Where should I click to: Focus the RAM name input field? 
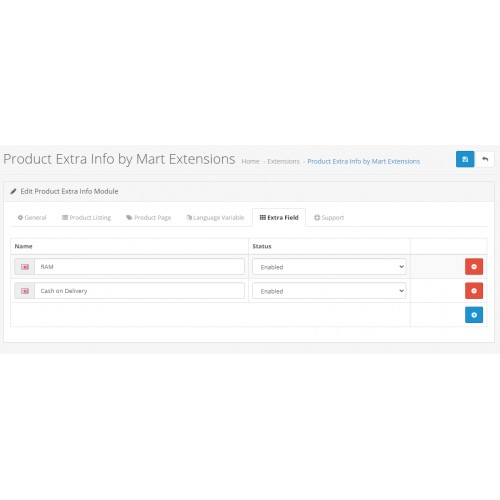pos(139,267)
